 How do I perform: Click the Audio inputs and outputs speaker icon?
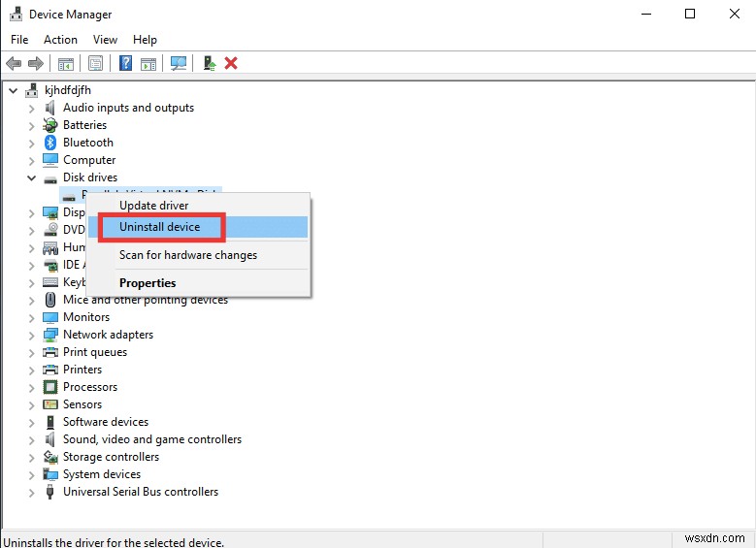(x=50, y=108)
